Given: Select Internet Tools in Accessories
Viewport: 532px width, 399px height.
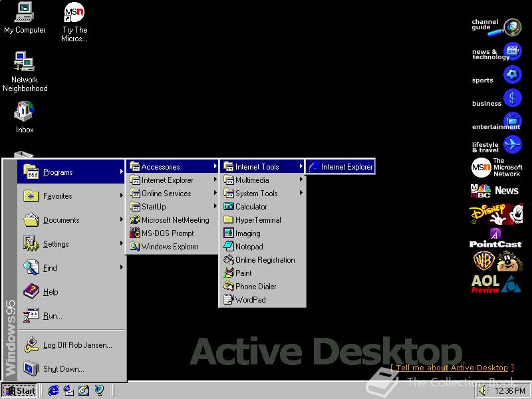Looking at the screenshot, I should coord(263,167).
